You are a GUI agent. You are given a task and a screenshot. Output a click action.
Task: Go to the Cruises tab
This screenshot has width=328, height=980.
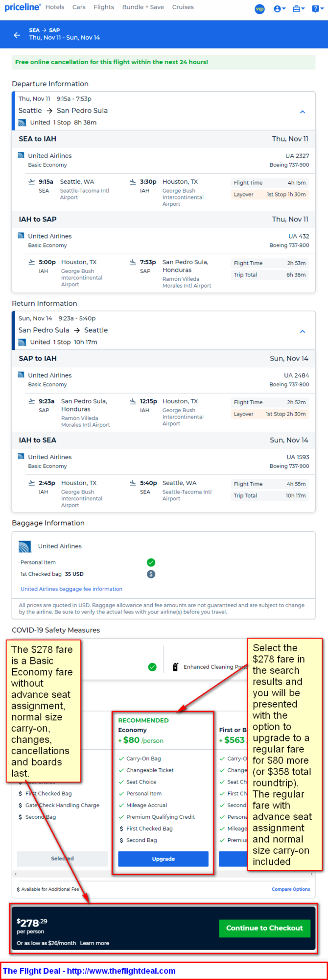183,7
